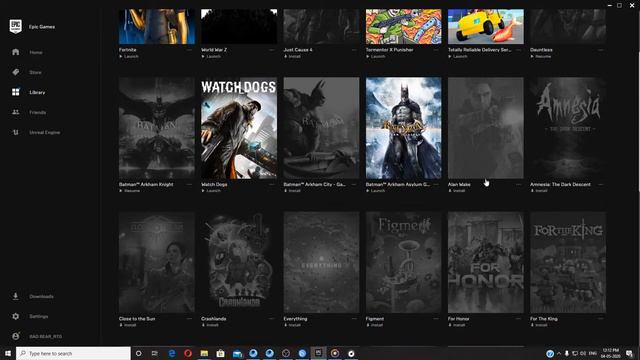This screenshot has width=640, height=360.
Task: Open options menu for Amnesia: The Dark Descent
Action: point(601,184)
